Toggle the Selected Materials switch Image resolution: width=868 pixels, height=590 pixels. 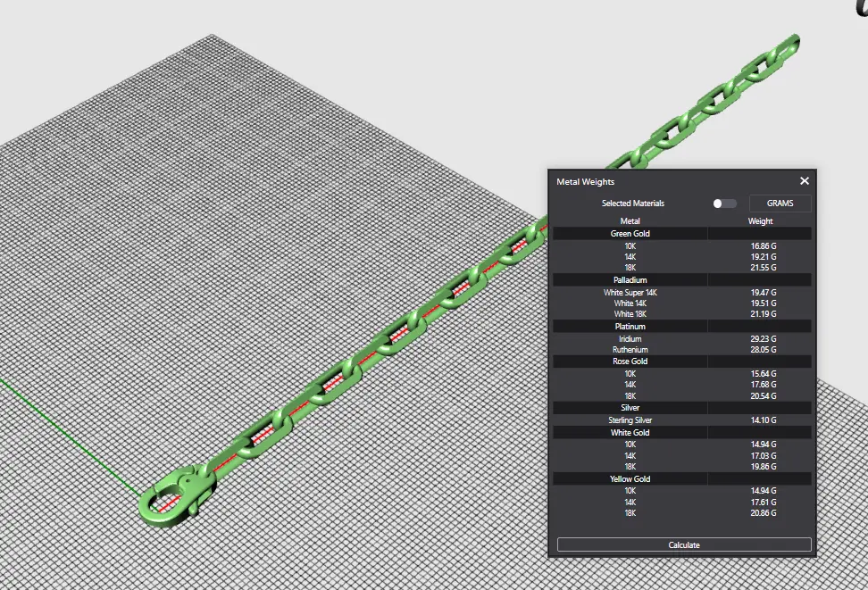click(x=724, y=204)
